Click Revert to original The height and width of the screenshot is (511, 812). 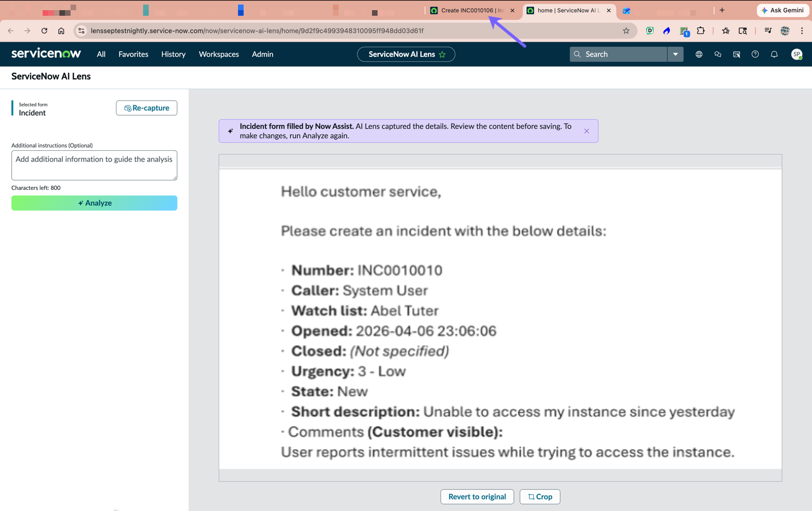(477, 497)
